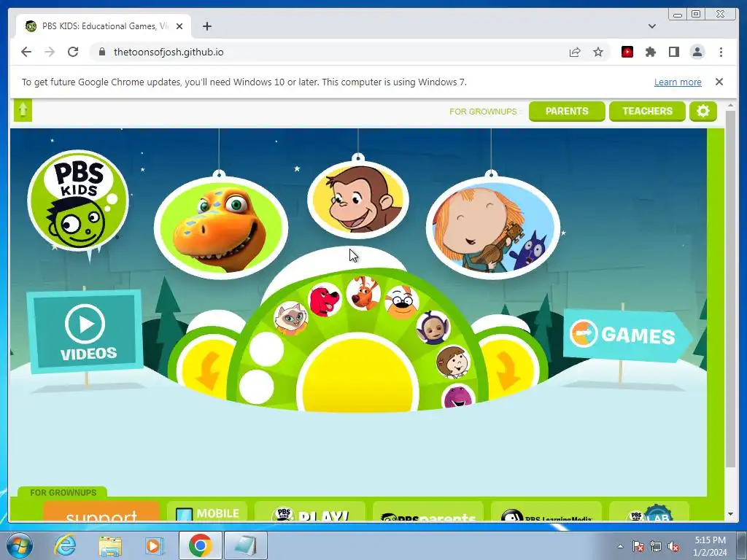Screen dimensions: 747x560
Task: Rotate show wheel with left arrow
Action: pyautogui.click(x=208, y=371)
